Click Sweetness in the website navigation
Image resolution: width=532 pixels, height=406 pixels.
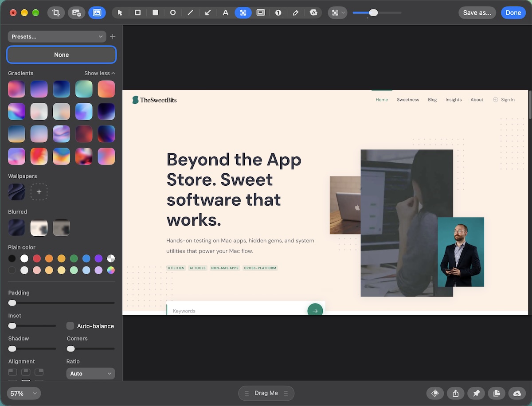coord(408,100)
